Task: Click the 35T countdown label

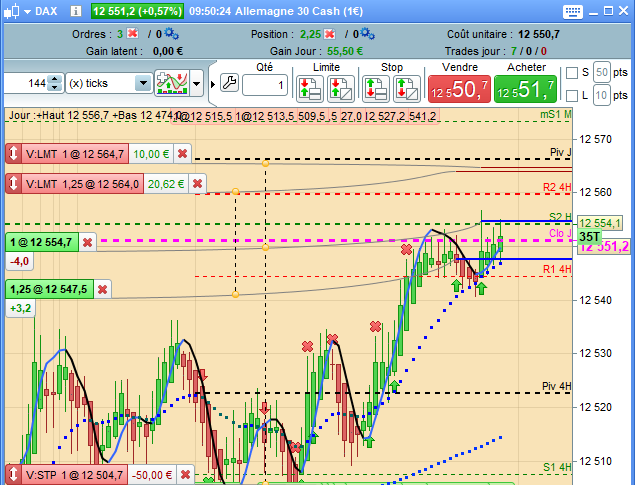Action: [x=589, y=236]
